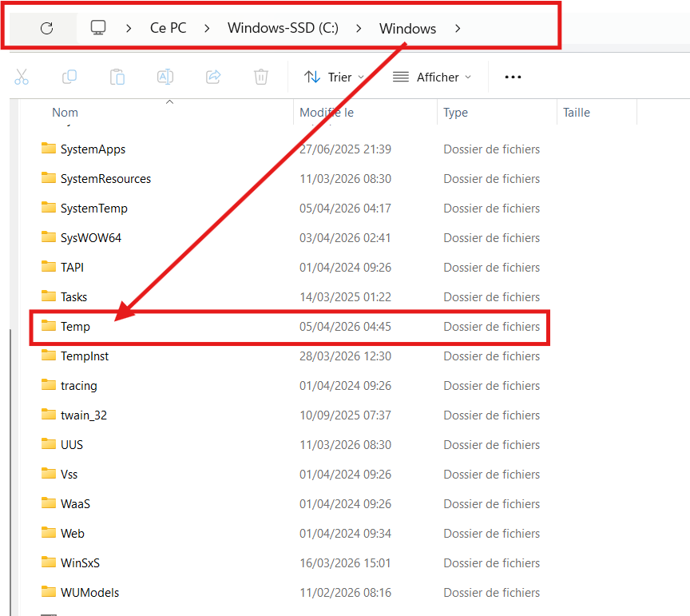This screenshot has width=690, height=616.
Task: Go to Ce PC in breadcrumb
Action: [168, 29]
